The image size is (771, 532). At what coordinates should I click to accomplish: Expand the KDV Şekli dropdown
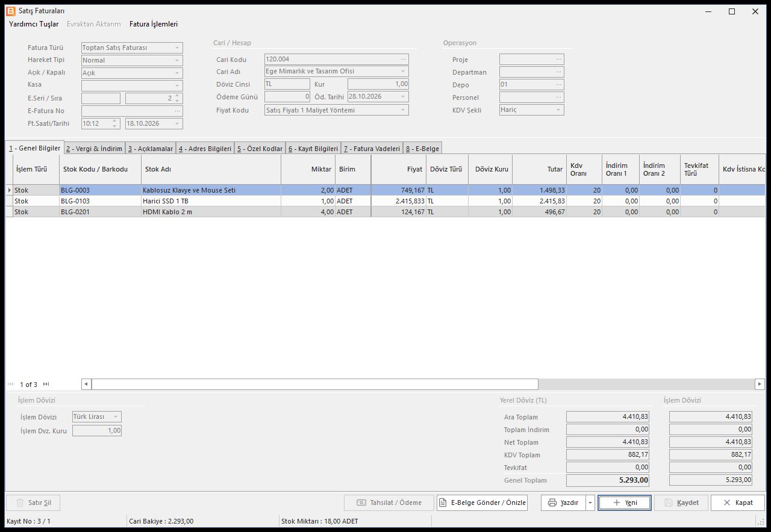click(558, 110)
